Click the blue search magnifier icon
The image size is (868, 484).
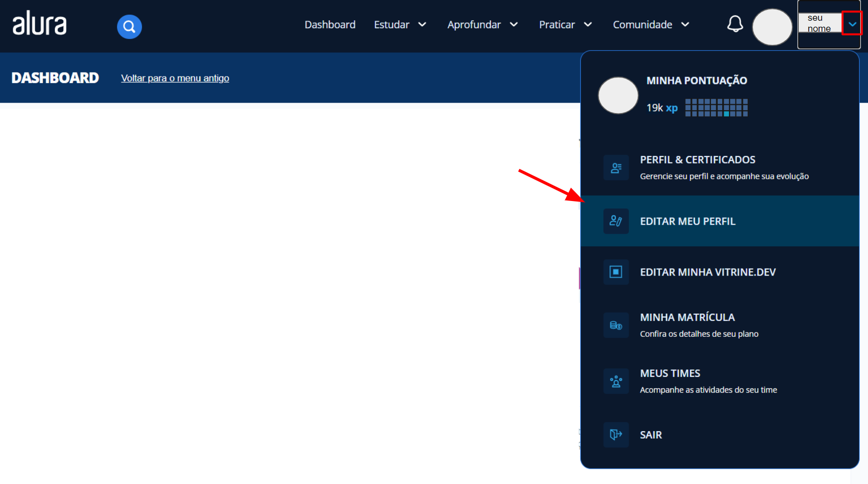[129, 27]
